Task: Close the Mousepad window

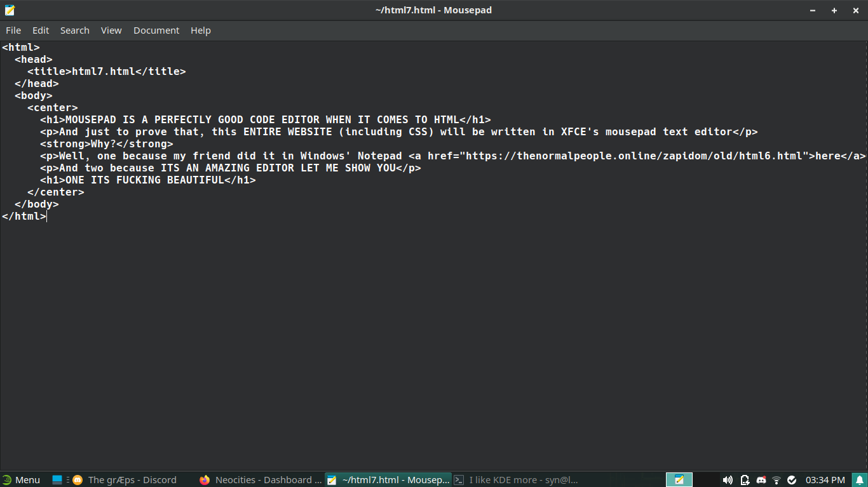Action: click(x=856, y=10)
